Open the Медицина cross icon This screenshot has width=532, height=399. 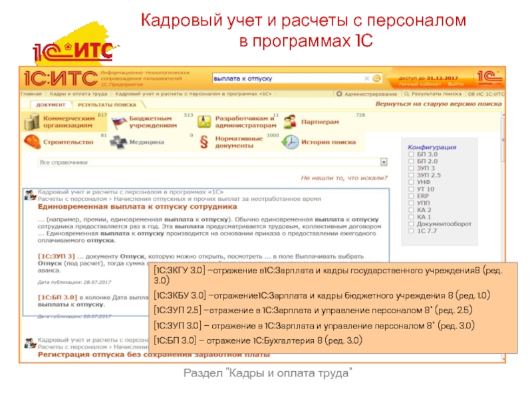118,142
